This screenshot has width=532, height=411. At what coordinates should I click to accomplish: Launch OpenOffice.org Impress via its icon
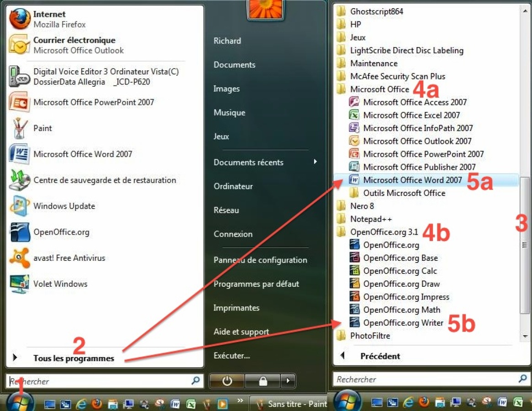pyautogui.click(x=354, y=296)
